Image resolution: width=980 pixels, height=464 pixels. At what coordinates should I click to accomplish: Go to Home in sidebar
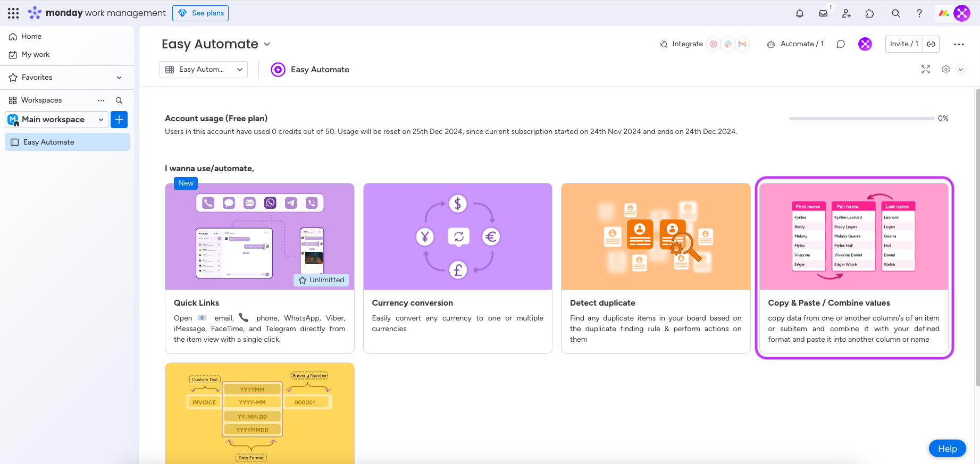31,37
